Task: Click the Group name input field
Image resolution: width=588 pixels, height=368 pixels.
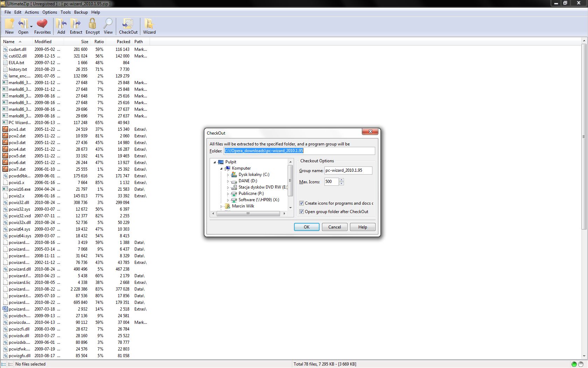Action: (x=348, y=170)
